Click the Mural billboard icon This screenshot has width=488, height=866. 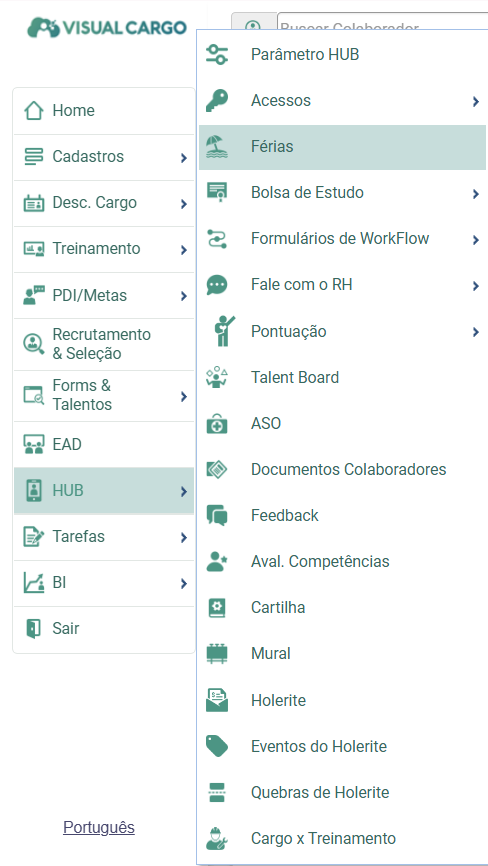click(x=216, y=654)
